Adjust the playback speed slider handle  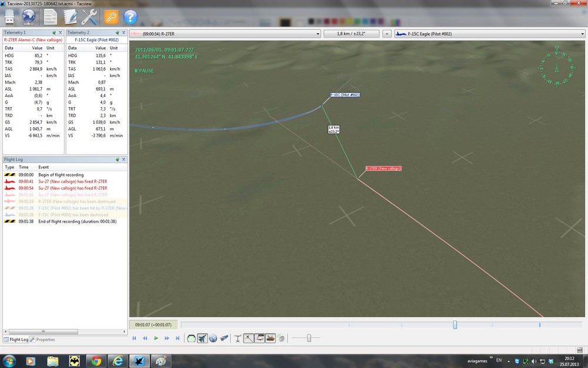309,339
